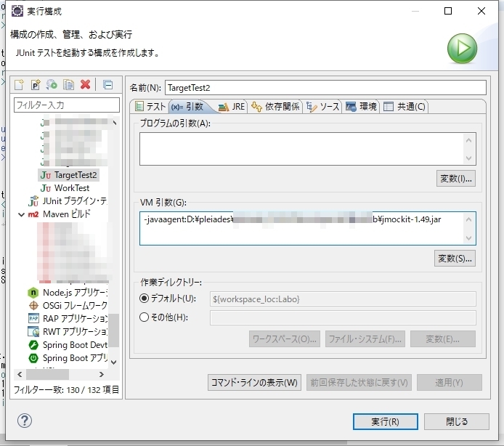Open help with the question mark icon

[25, 421]
